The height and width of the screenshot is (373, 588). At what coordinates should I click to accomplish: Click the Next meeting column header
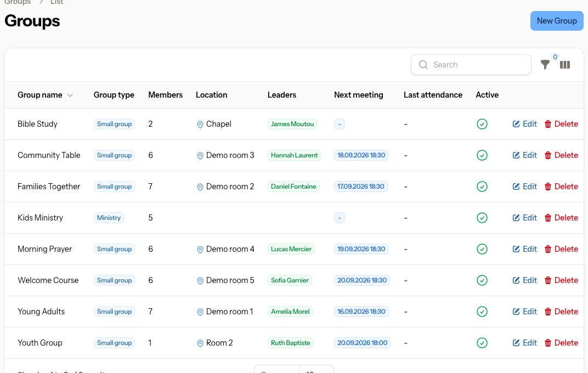pyautogui.click(x=359, y=95)
